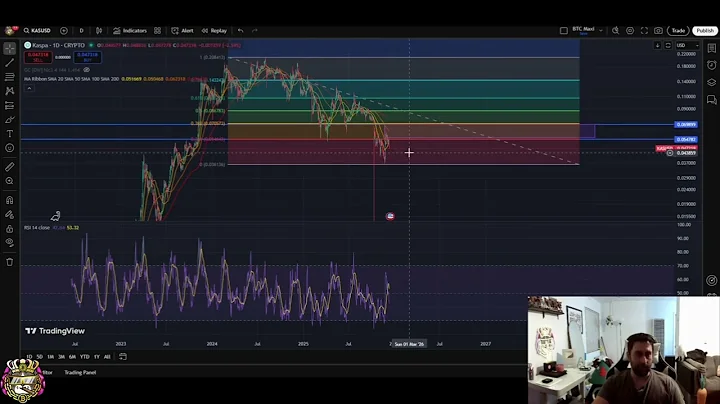Open the Indicators dialog
This screenshot has width=720, height=404.
(130, 31)
